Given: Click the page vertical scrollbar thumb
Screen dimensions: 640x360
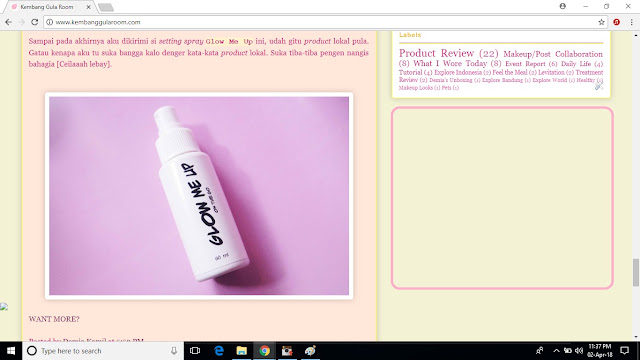Looking at the screenshot, I should [x=636, y=272].
